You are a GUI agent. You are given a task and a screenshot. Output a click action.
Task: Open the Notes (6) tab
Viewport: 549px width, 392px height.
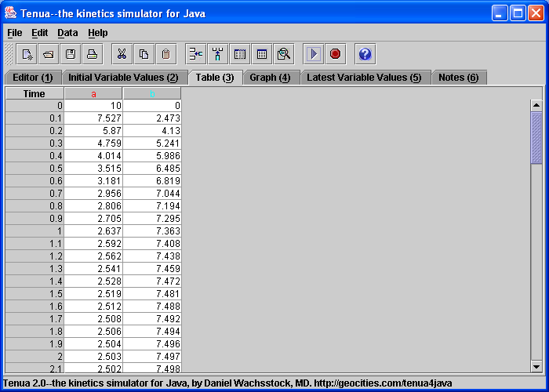click(x=459, y=78)
